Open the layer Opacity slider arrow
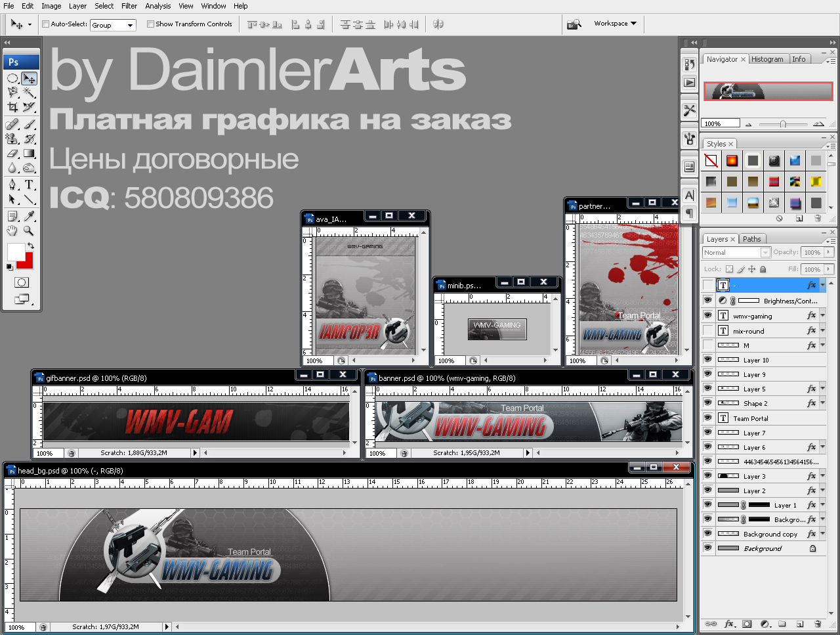The width and height of the screenshot is (840, 635). click(x=829, y=252)
